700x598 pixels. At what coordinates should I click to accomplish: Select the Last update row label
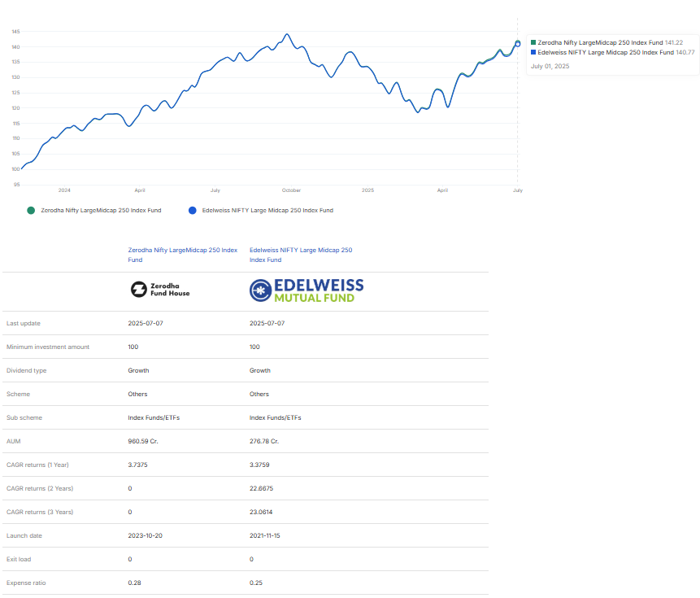(24, 323)
